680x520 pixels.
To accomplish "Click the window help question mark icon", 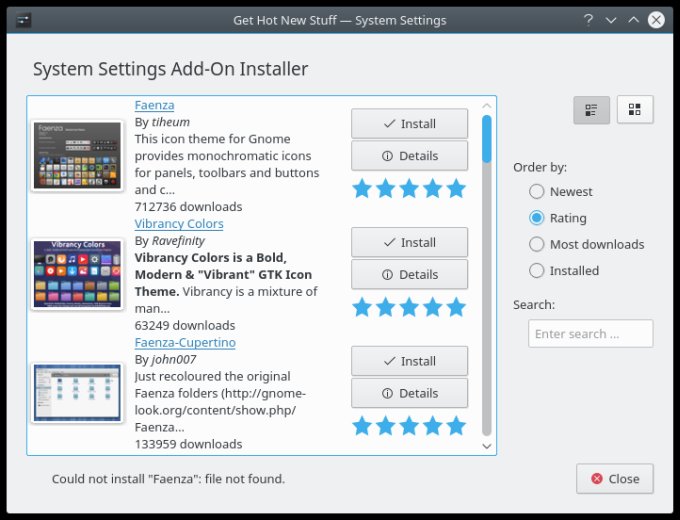I will point(588,19).
